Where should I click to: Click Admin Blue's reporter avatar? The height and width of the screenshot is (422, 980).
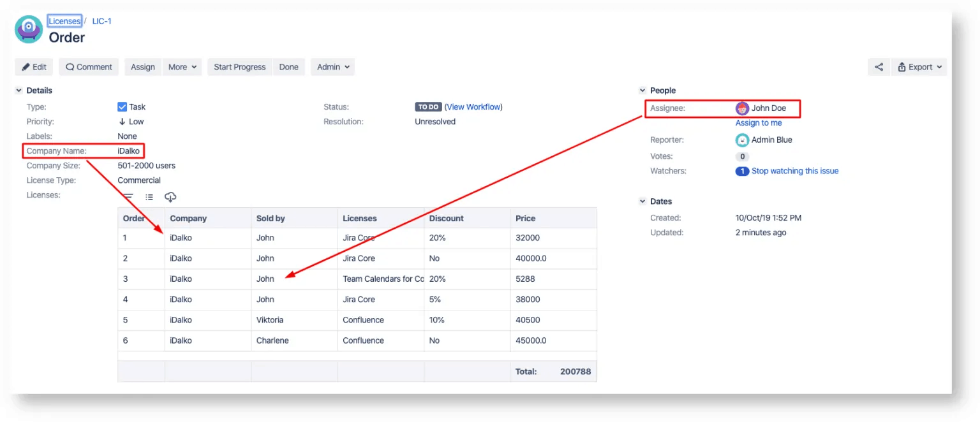(x=742, y=140)
